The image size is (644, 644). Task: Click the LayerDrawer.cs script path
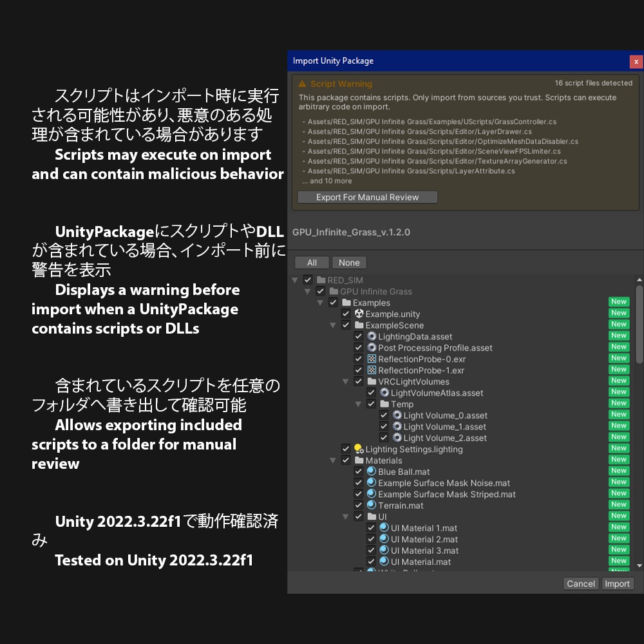pos(420,131)
